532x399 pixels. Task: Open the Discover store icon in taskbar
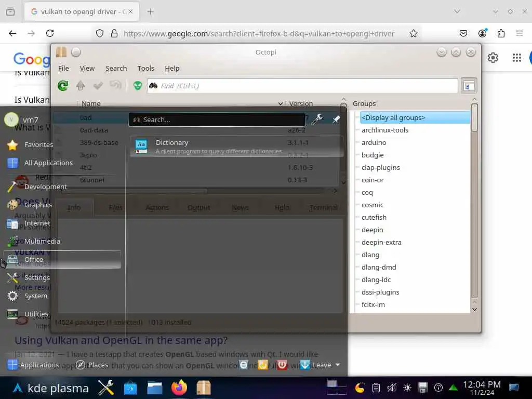(x=130, y=388)
